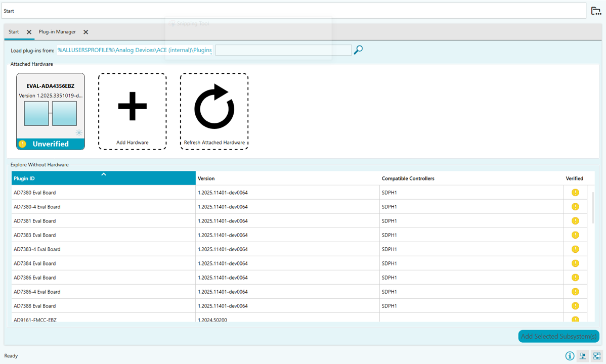The image size is (606, 364).
Task: Click the Unverified warning badge icon
Action: (x=22, y=144)
